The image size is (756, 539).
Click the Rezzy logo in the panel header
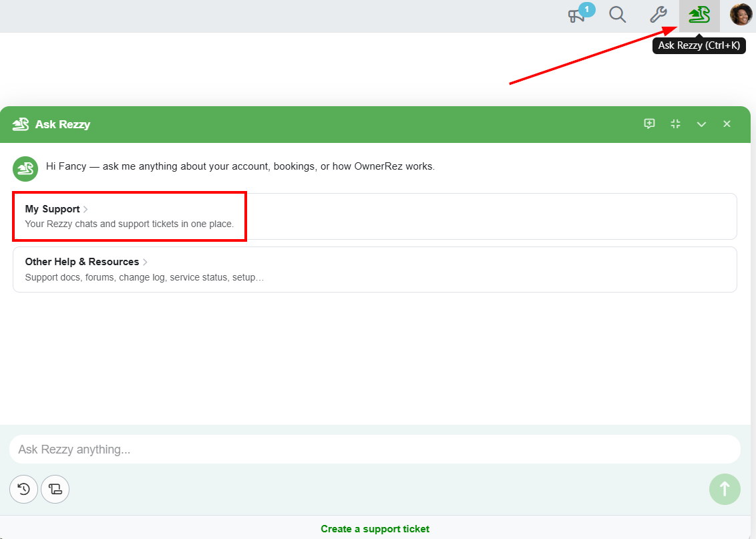(x=21, y=124)
